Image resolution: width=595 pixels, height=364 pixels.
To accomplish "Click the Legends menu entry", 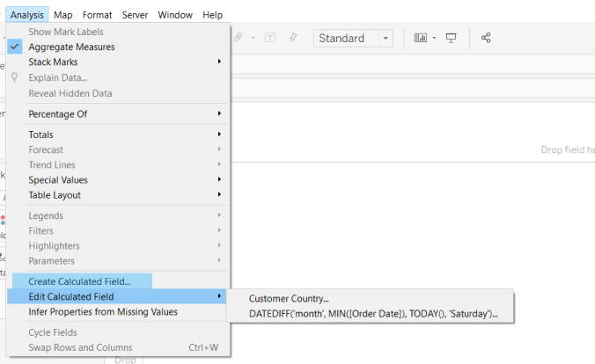I will [x=118, y=215].
